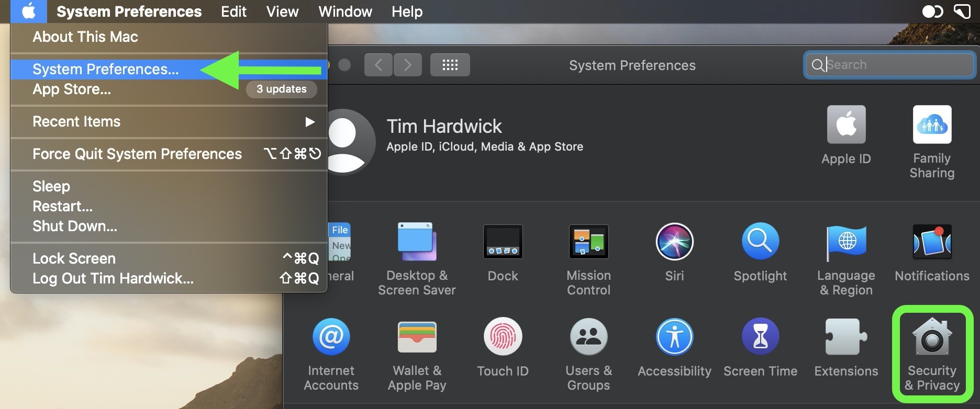This screenshot has width=980, height=409.
Task: Open the View menu
Action: pyautogui.click(x=282, y=11)
